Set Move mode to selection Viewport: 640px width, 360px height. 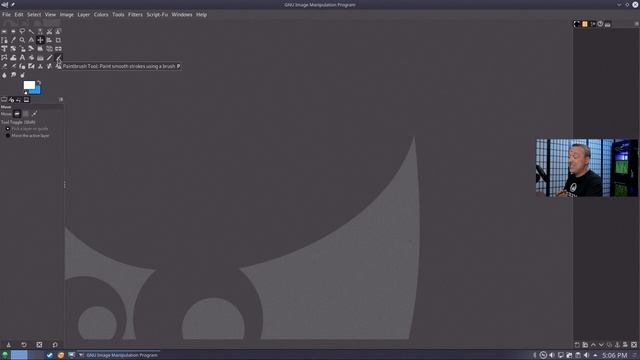click(x=26, y=114)
